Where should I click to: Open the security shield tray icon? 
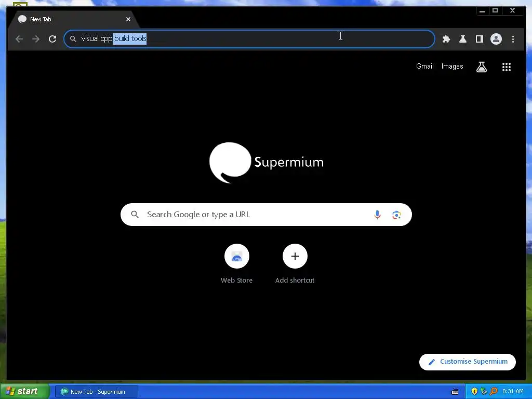[x=474, y=392]
